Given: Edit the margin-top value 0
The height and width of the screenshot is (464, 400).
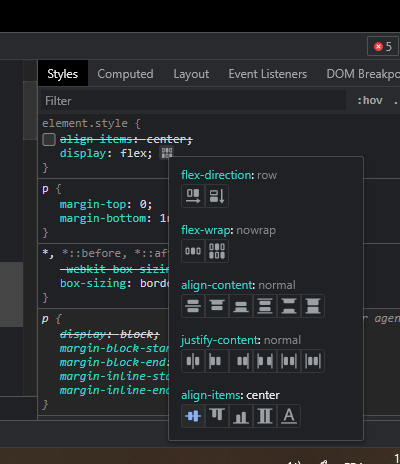Looking at the screenshot, I should pyautogui.click(x=143, y=204).
